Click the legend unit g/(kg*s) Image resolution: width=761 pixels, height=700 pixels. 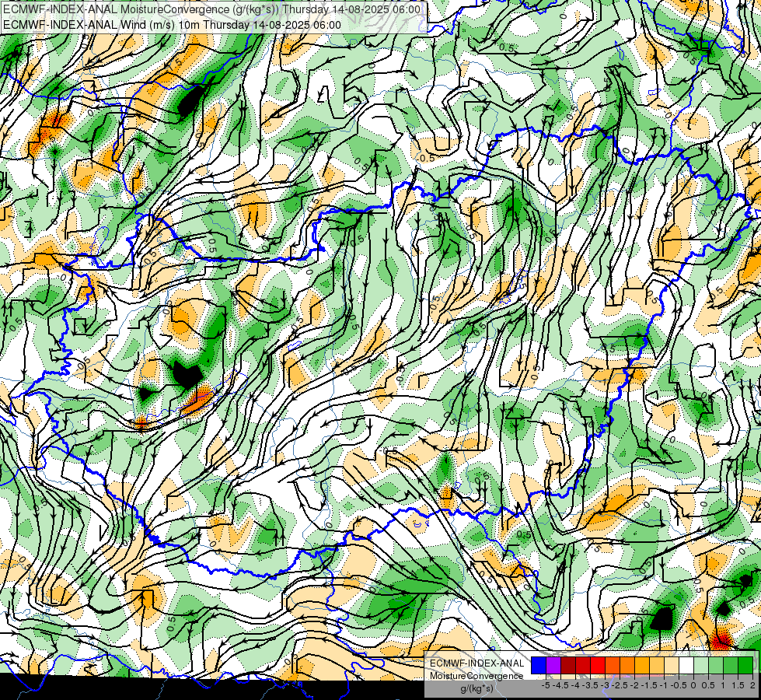(476, 689)
